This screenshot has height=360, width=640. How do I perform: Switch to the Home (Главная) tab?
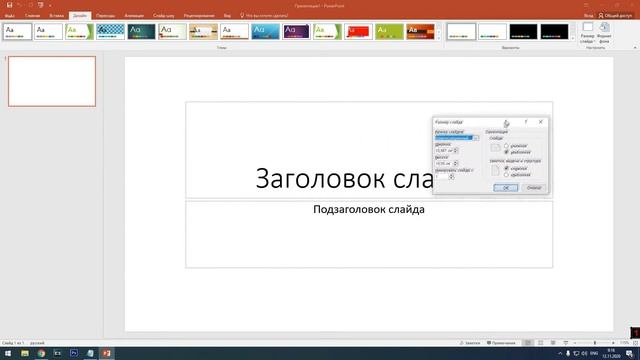pos(33,16)
